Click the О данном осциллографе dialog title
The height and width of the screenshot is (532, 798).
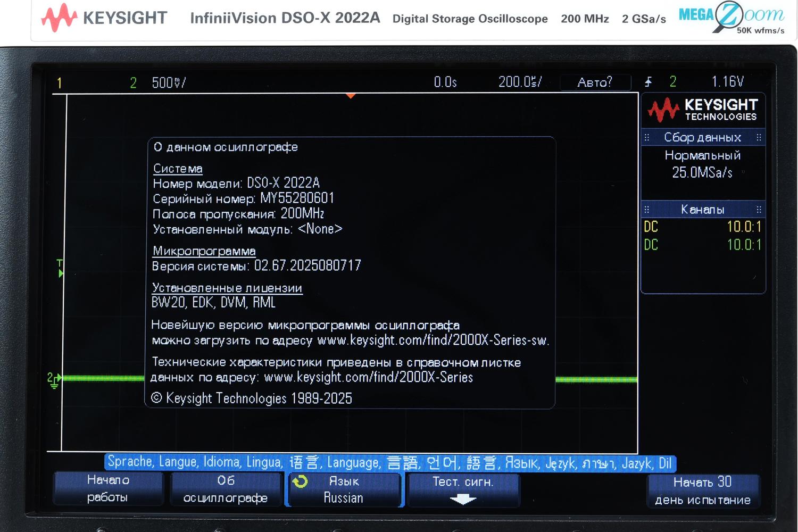coord(226,147)
